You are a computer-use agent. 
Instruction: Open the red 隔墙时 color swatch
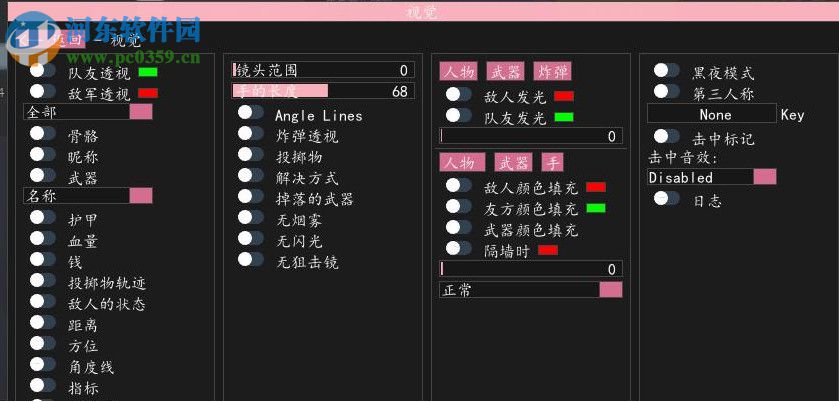[548, 250]
